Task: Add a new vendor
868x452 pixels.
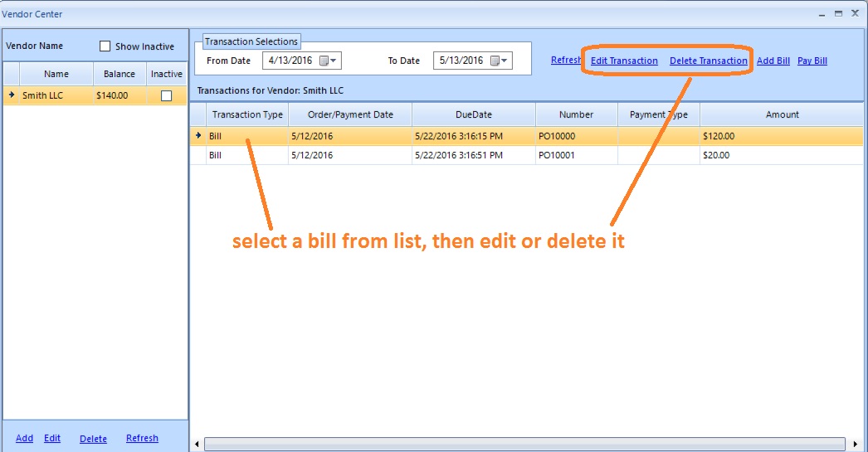Action: point(24,438)
